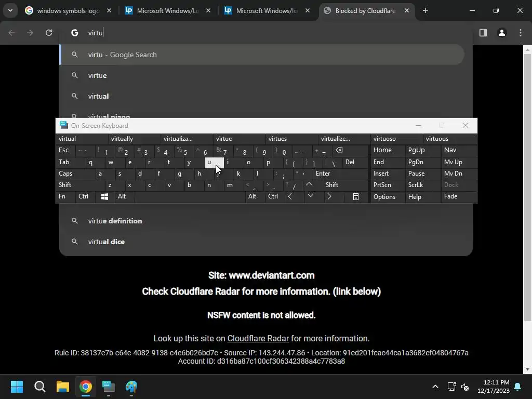Toggle the left Alt key
Image resolution: width=532 pixels, height=399 pixels.
pos(125,196)
